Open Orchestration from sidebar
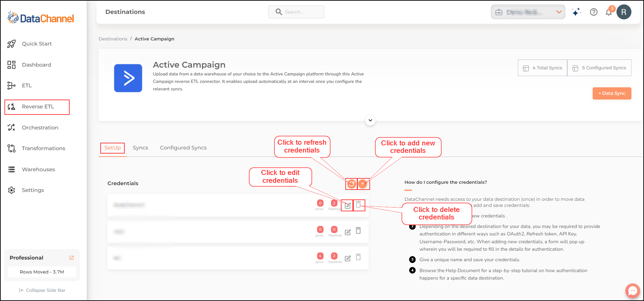 40,128
